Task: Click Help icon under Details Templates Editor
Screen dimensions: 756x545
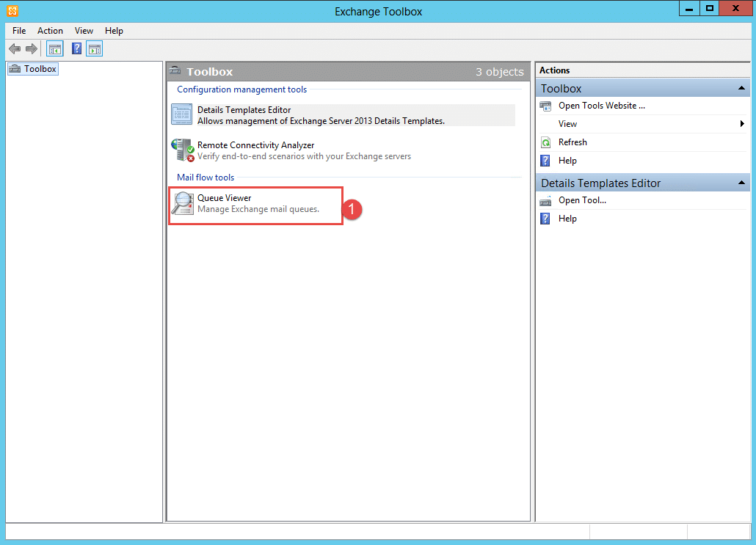Action: [x=545, y=219]
